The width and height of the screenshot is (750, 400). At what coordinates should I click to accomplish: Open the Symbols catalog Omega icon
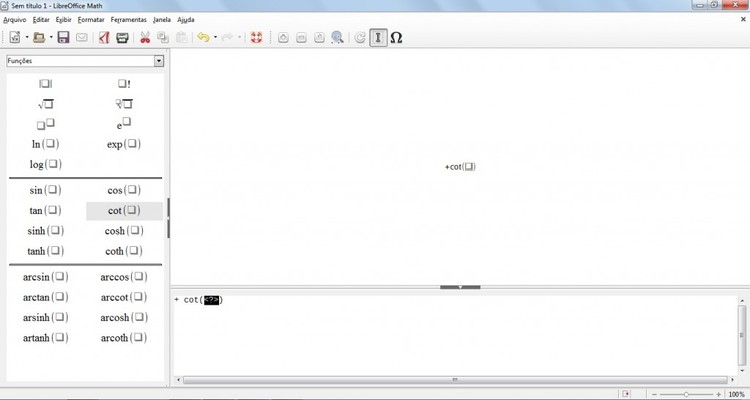396,37
